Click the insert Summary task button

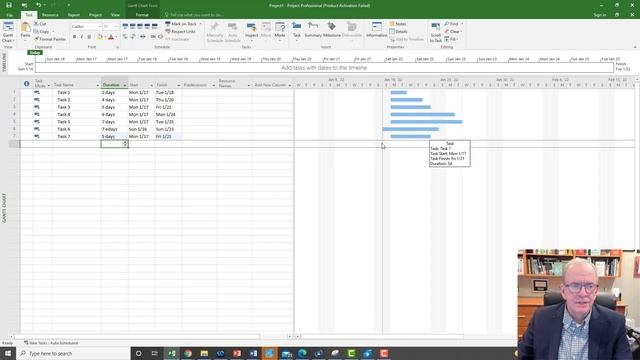point(313,30)
